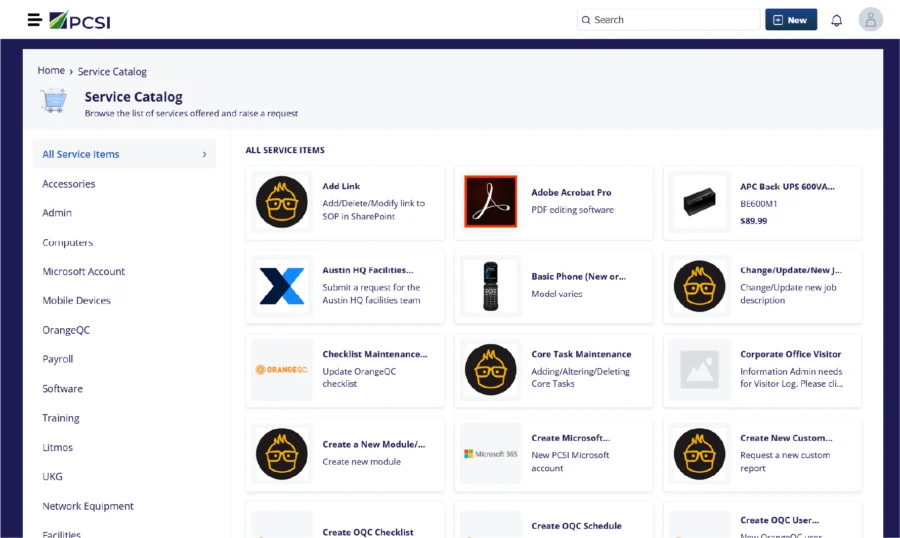Open the Corporate Office Visitor title
Image resolution: width=900 pixels, height=538 pixels.
click(790, 354)
